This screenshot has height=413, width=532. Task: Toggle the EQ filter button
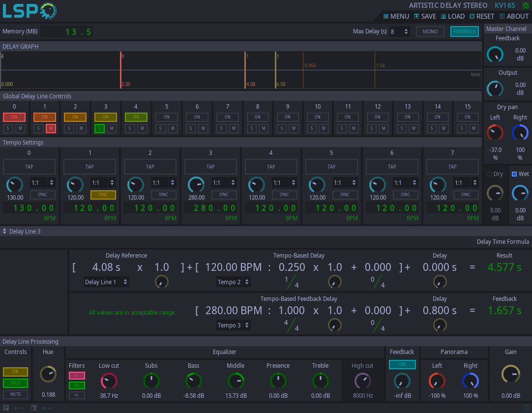click(x=77, y=385)
